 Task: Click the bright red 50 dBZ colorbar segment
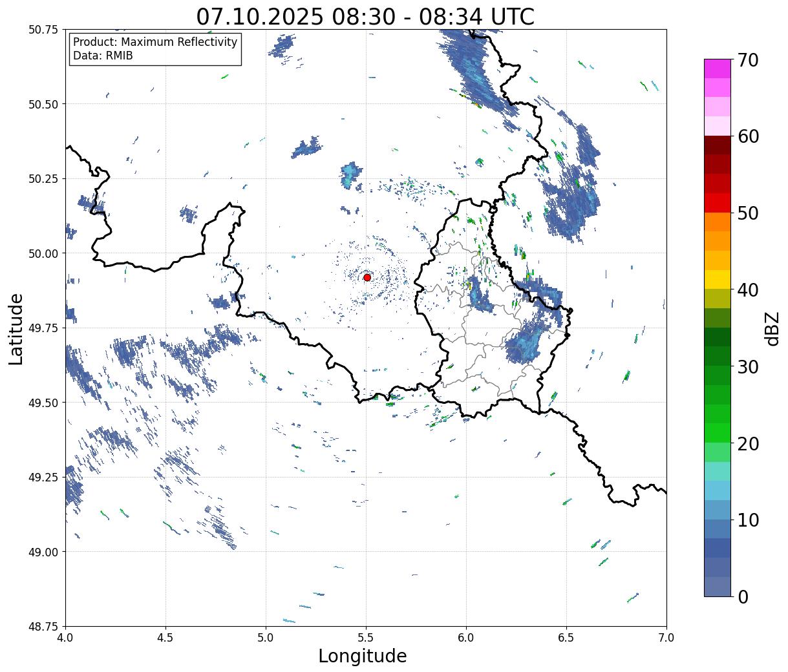[x=718, y=203]
